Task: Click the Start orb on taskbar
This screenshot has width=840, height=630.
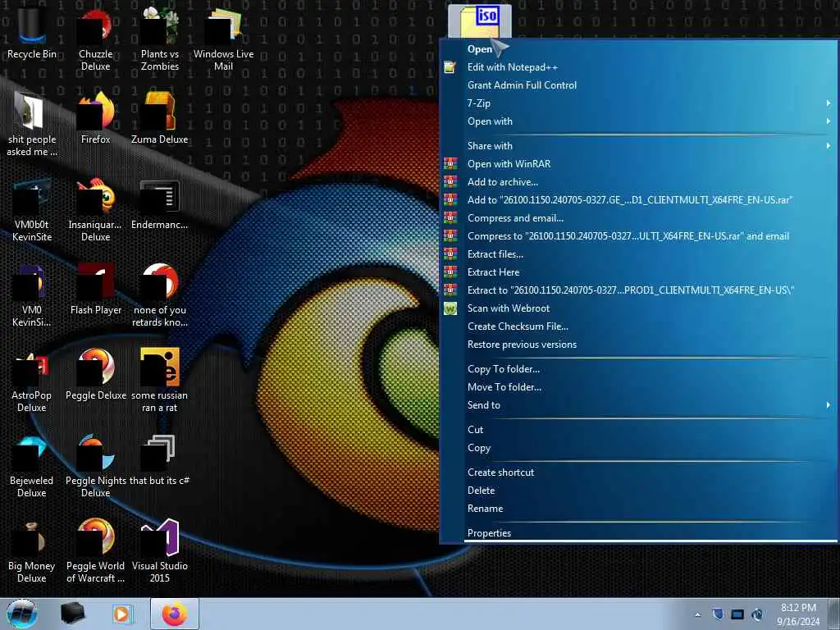Action: [22, 614]
